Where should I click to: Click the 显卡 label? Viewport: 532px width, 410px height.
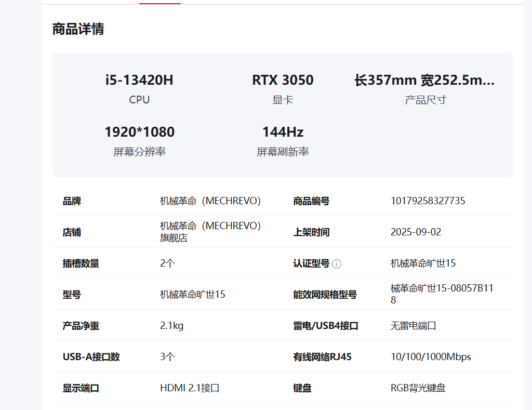(283, 100)
